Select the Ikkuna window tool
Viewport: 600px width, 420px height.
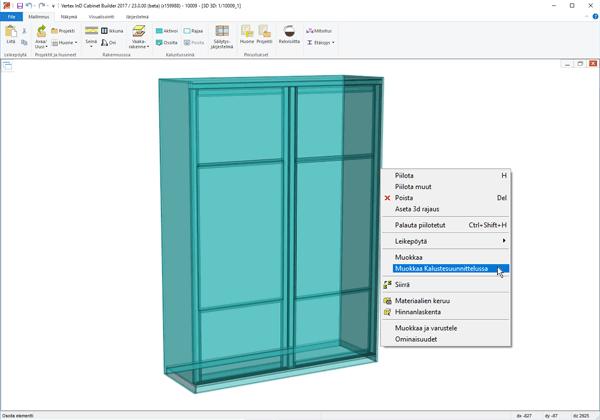pos(112,31)
